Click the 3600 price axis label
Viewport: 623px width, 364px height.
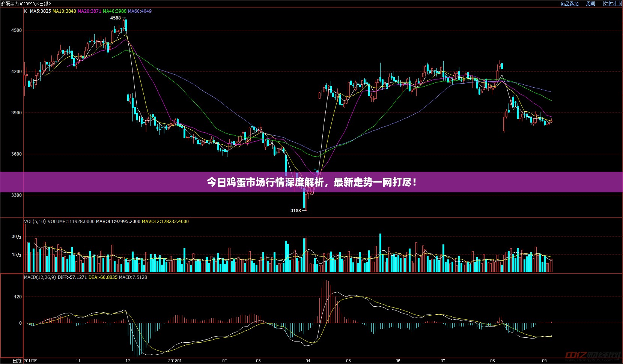click(x=17, y=154)
